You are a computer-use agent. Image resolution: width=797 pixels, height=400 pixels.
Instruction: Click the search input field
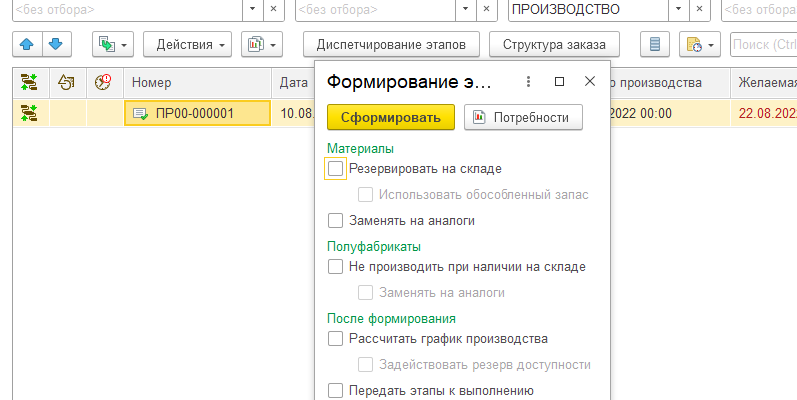763,45
